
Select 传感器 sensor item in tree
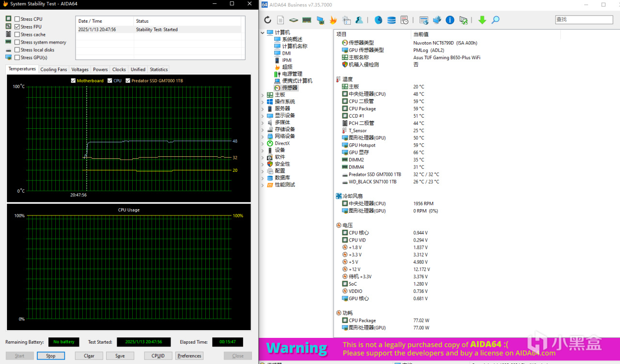[290, 88]
